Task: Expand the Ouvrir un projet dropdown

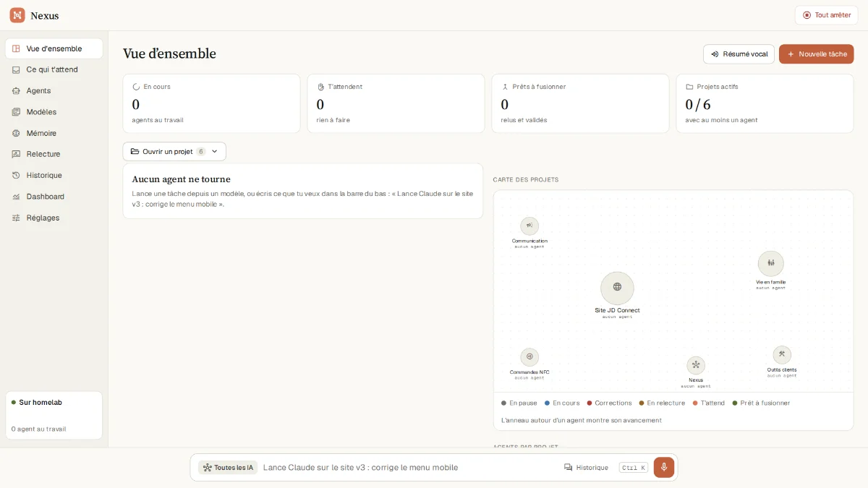Action: click(x=174, y=151)
